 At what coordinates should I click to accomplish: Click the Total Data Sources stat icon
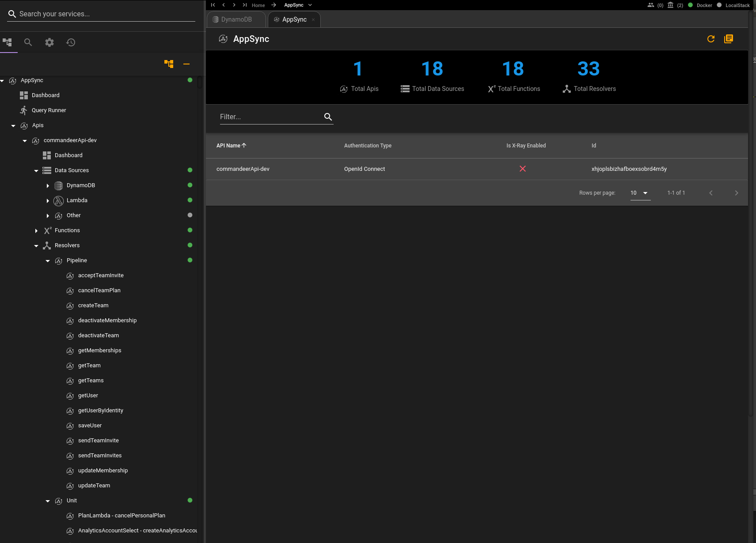coord(405,89)
